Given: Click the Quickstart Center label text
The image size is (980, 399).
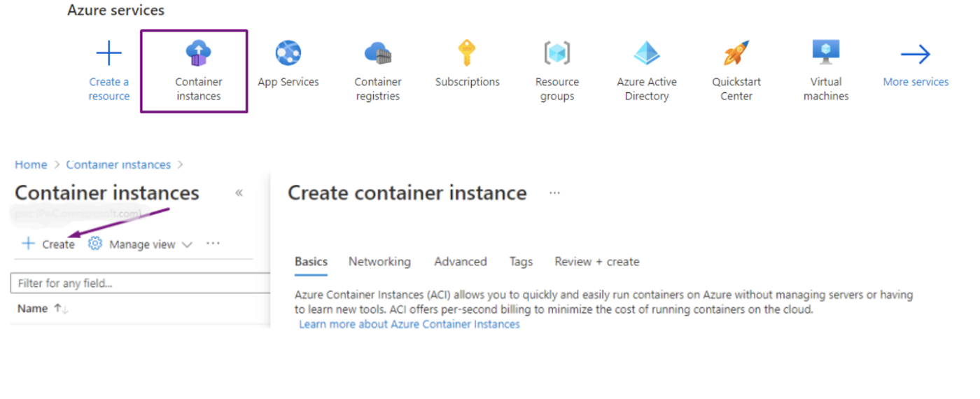Looking at the screenshot, I should [x=736, y=89].
